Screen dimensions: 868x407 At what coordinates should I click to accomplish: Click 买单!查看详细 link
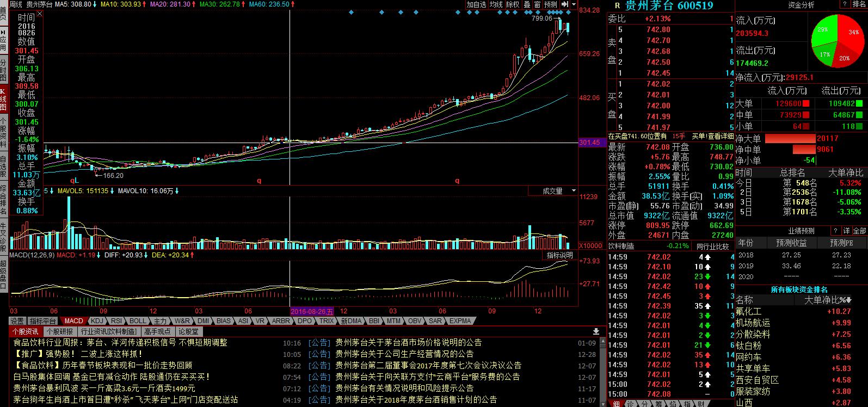click(x=712, y=136)
